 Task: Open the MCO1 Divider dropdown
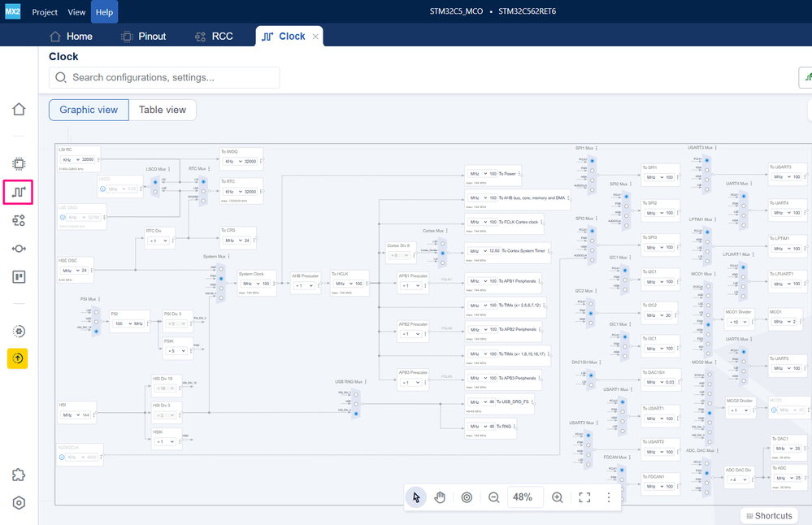[738, 322]
